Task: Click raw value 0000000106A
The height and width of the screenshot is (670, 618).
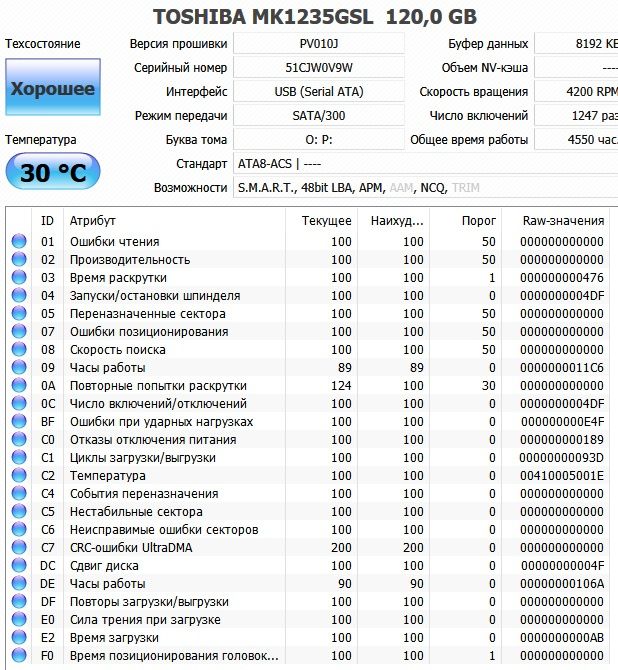Action: click(x=562, y=584)
